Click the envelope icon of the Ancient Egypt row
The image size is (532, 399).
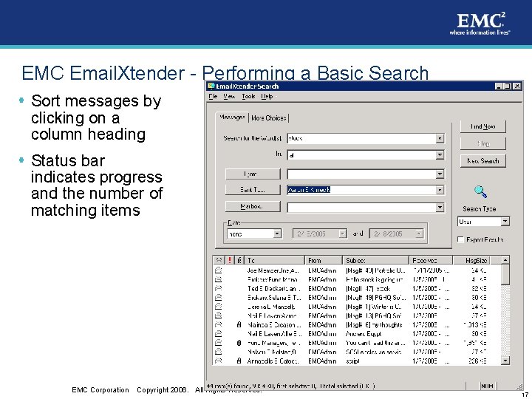tap(219, 333)
